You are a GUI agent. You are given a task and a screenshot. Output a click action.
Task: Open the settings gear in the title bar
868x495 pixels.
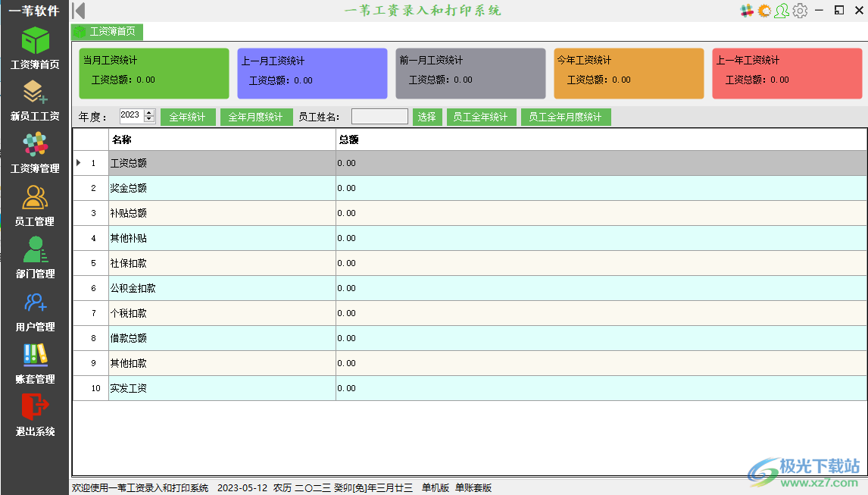tap(801, 11)
